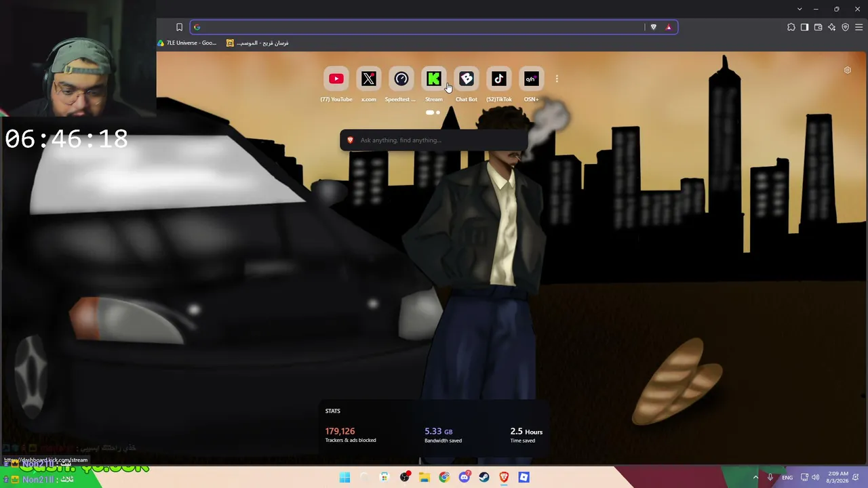Open the browser hamburger menu
This screenshot has height=488, width=868.
[x=859, y=27]
